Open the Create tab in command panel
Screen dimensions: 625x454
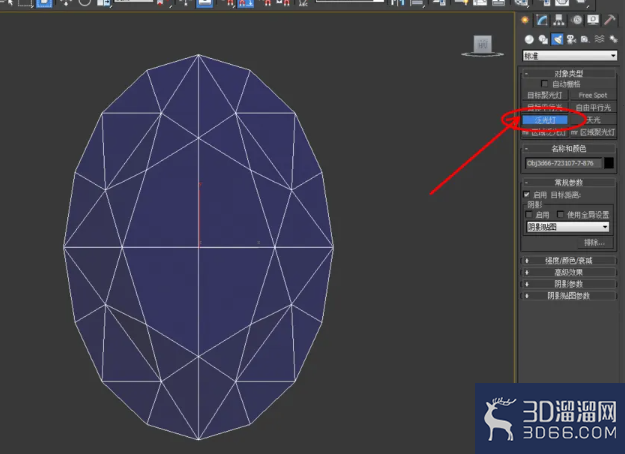(x=525, y=20)
